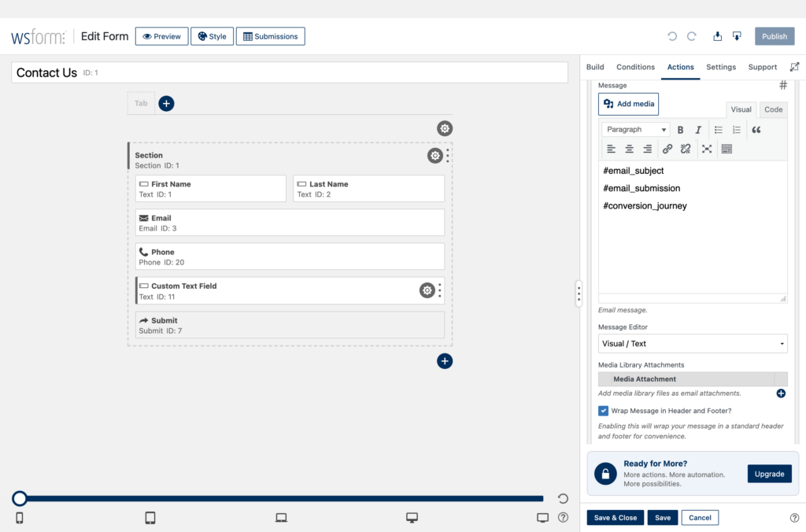Viewport: 806px width, 532px height.
Task: Open Section three-dot menu
Action: pos(448,156)
